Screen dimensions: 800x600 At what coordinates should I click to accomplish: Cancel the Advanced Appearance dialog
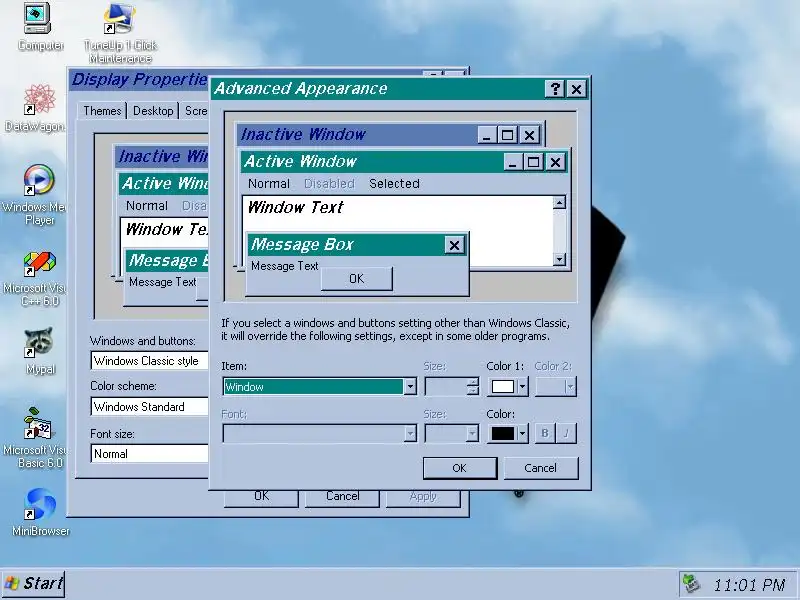(541, 468)
